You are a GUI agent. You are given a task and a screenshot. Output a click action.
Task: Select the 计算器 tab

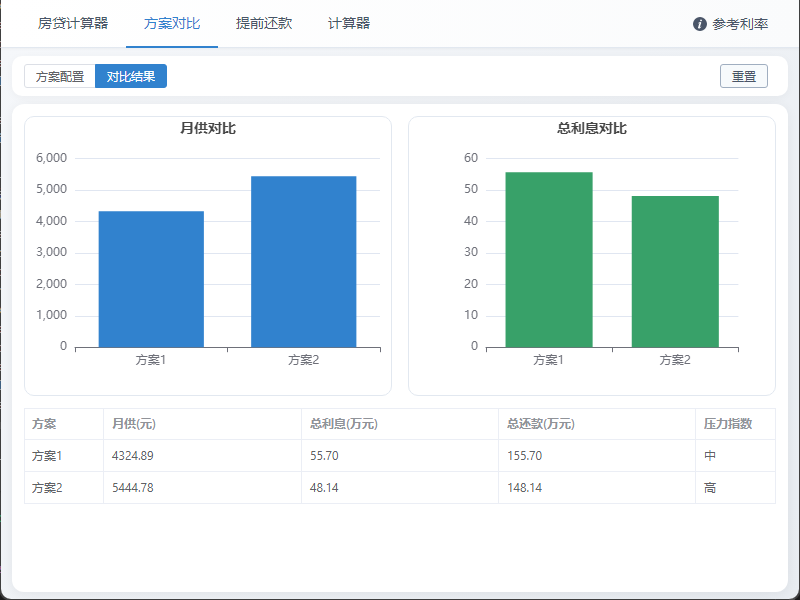click(349, 23)
